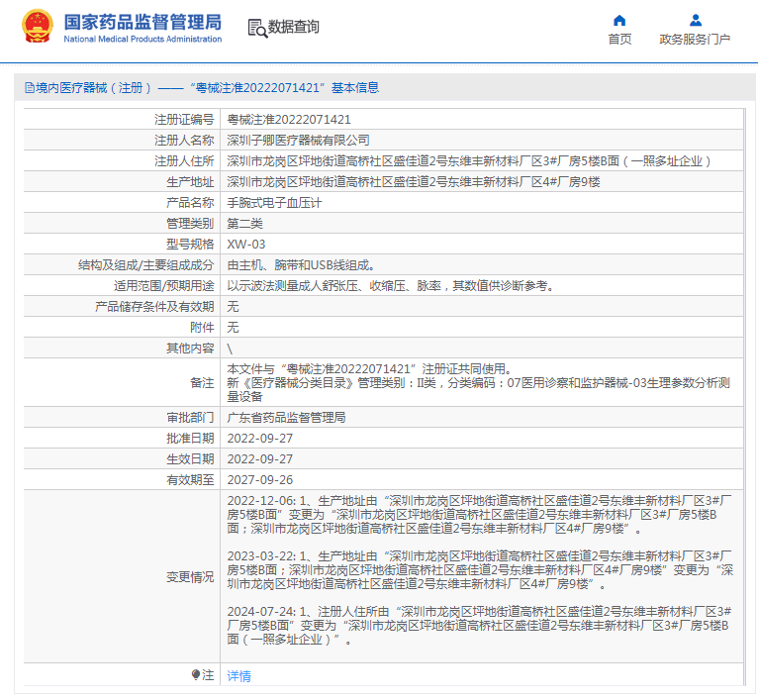This screenshot has height=700, width=758.
Task: Click the 注册证编号 label
Action: (x=184, y=120)
